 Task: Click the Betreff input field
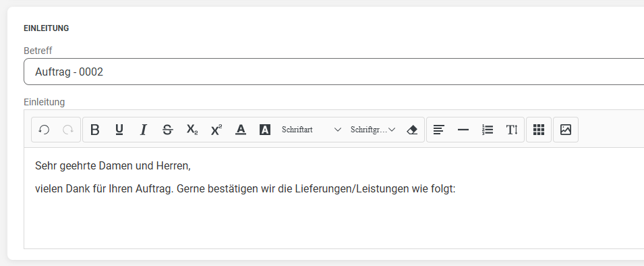pyautogui.click(x=334, y=72)
